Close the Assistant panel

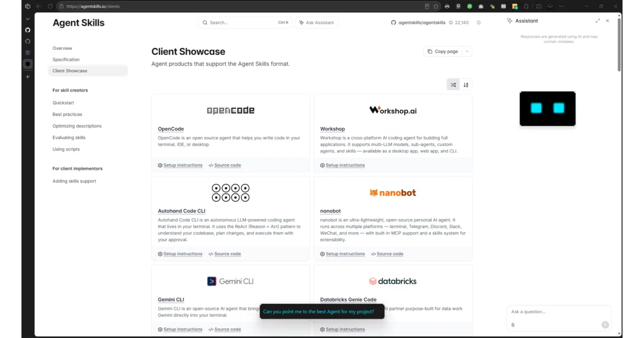pyautogui.click(x=608, y=21)
